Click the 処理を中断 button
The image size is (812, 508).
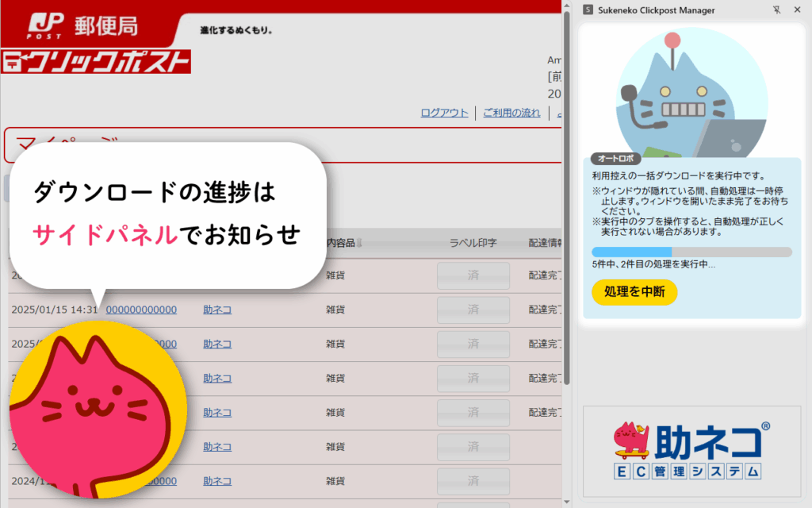[x=634, y=292]
